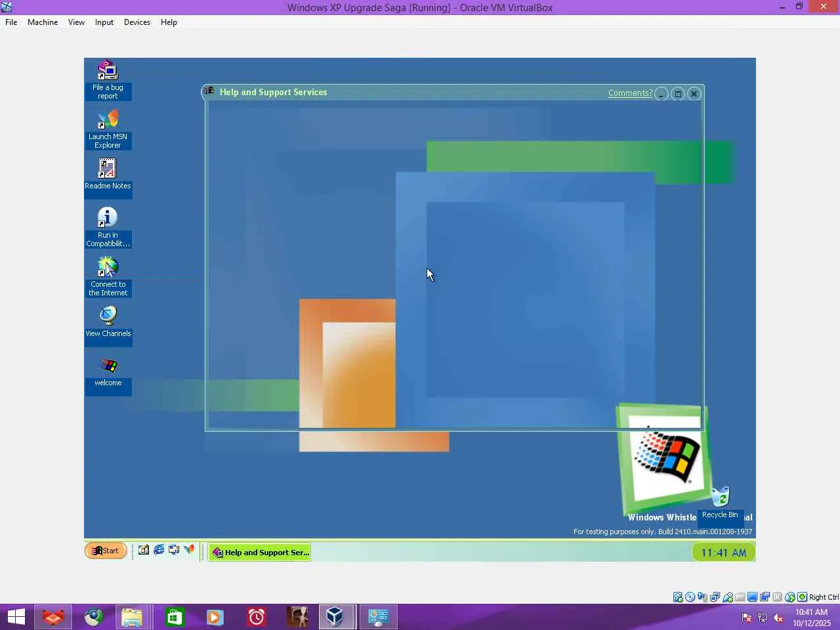Screen dimensions: 840x630
Task: Click the Comments? link in Help window
Action: click(630, 93)
